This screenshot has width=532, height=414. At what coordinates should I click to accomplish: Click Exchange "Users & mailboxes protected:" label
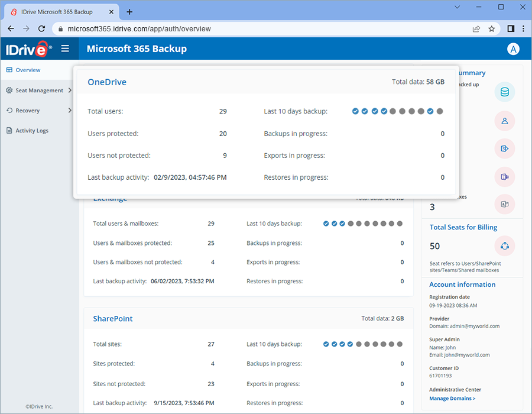point(132,243)
